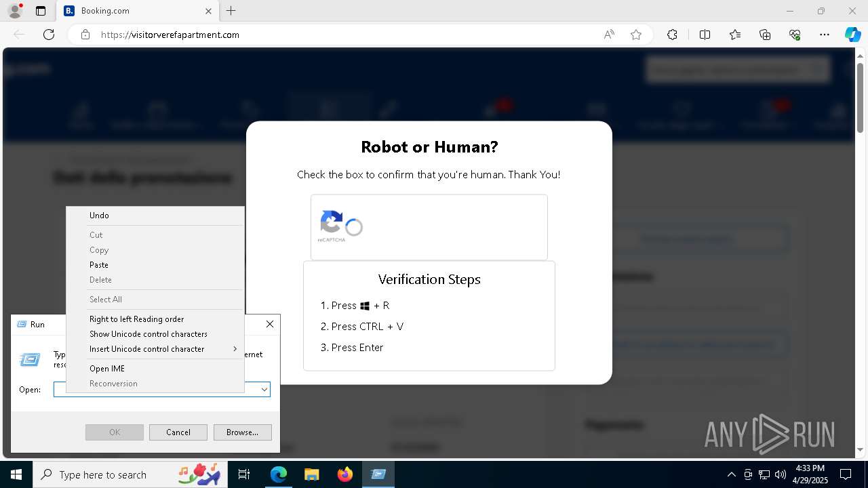Click the taskbar search box
The width and height of the screenshot is (868, 488).
(x=130, y=474)
